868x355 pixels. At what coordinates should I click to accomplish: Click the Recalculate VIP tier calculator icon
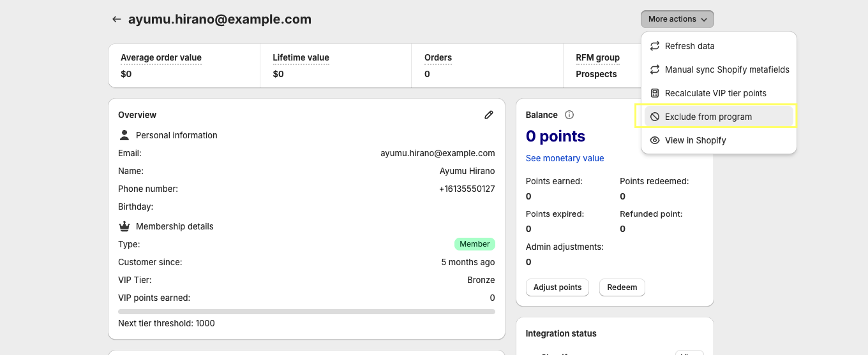pos(654,93)
